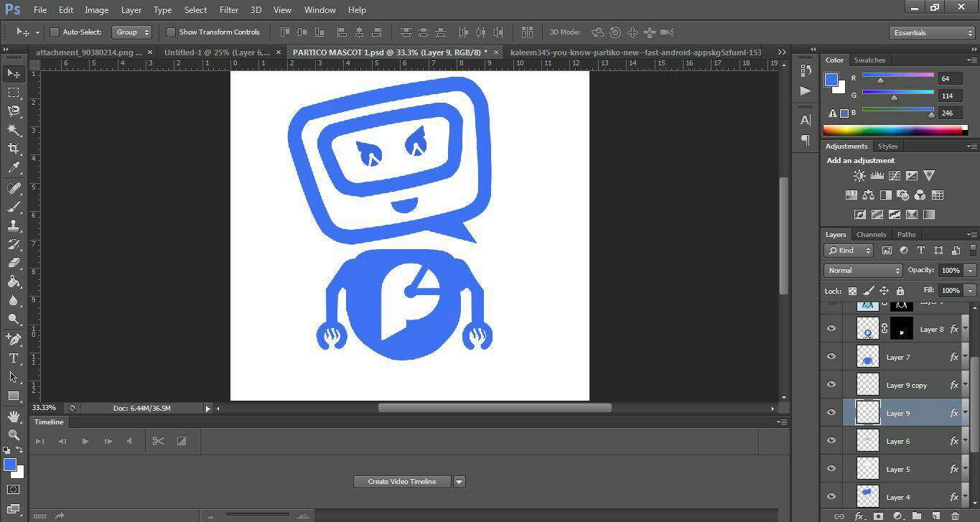Select the Eyedropper tool

coord(14,168)
